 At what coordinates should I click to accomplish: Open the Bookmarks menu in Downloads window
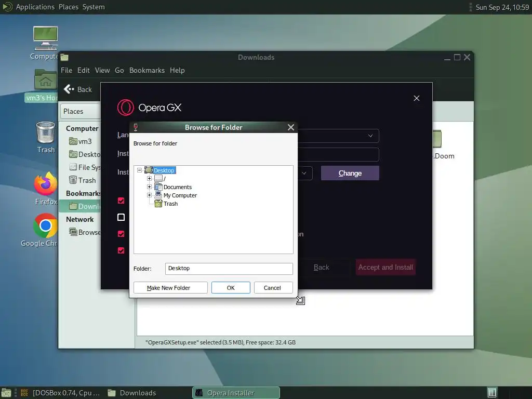tap(147, 70)
